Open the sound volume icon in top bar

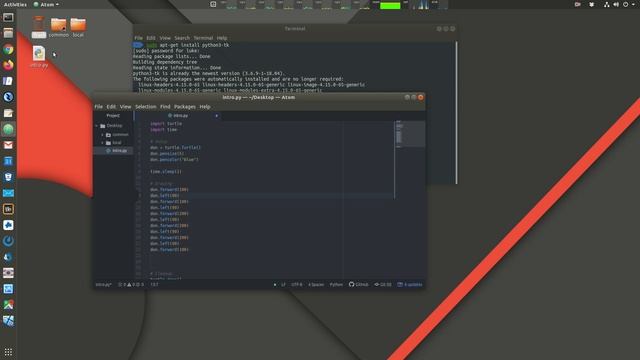pyautogui.click(x=616, y=4)
